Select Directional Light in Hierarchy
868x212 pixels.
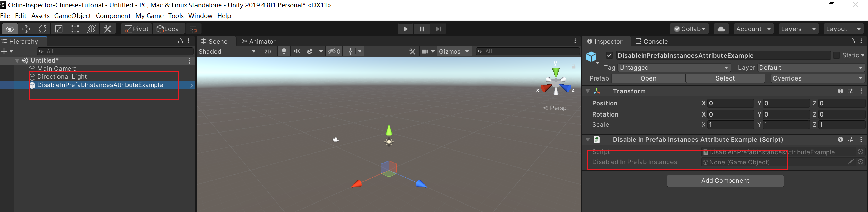pos(62,77)
